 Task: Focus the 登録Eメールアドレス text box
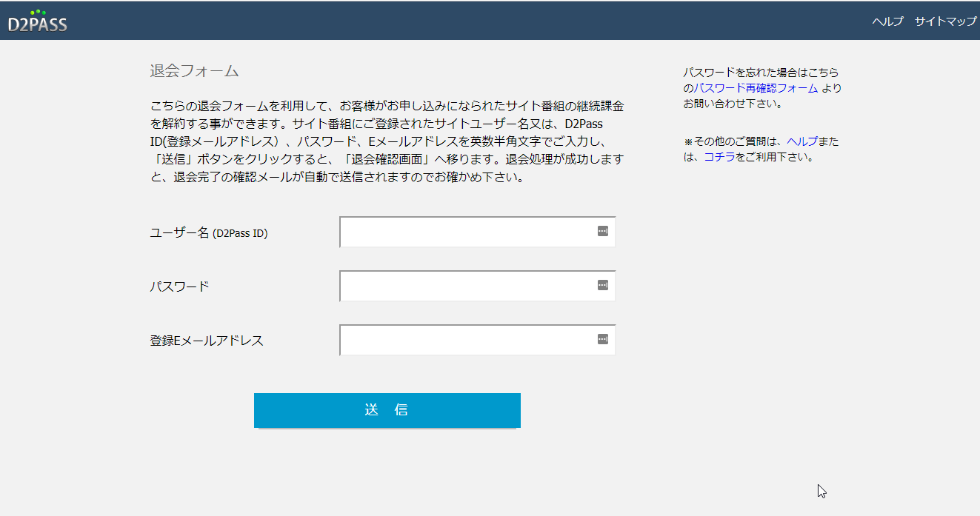(467, 340)
